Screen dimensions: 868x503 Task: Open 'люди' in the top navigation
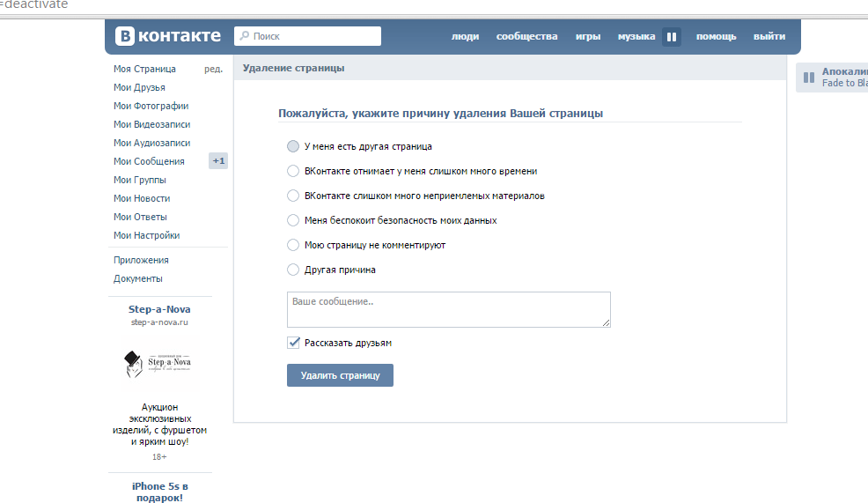[465, 37]
